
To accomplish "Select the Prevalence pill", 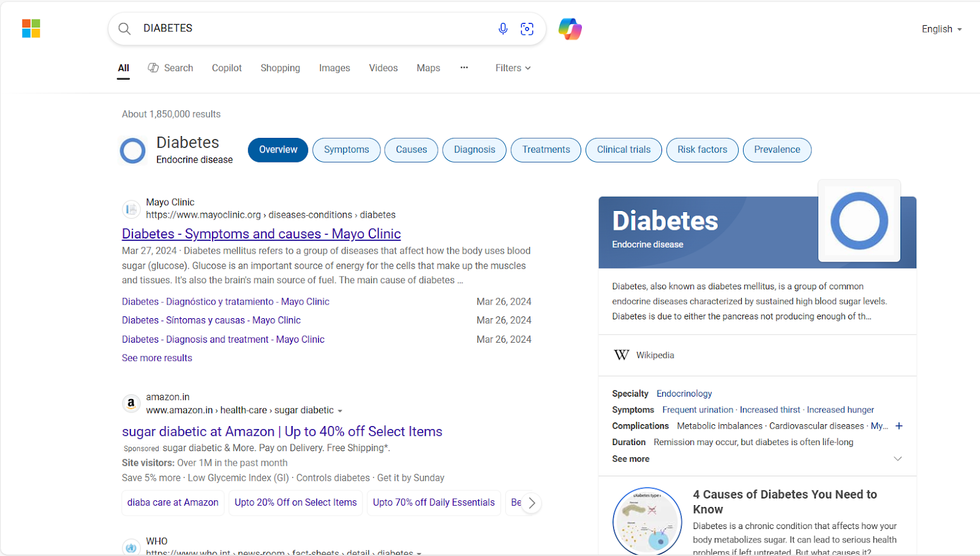I will click(x=777, y=150).
